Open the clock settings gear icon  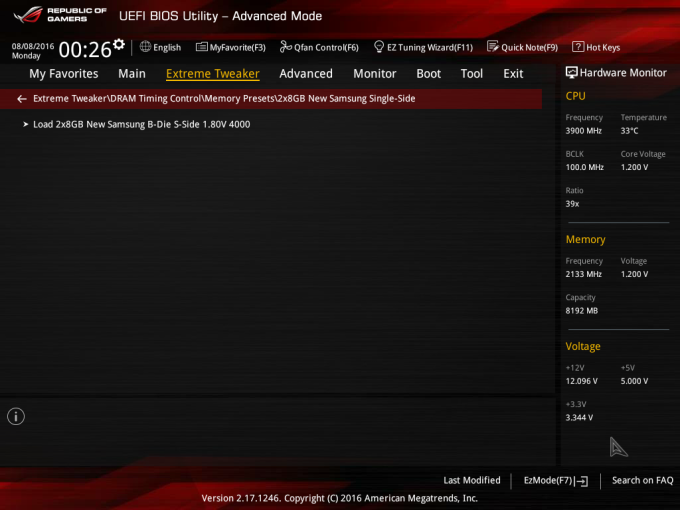click(119, 44)
